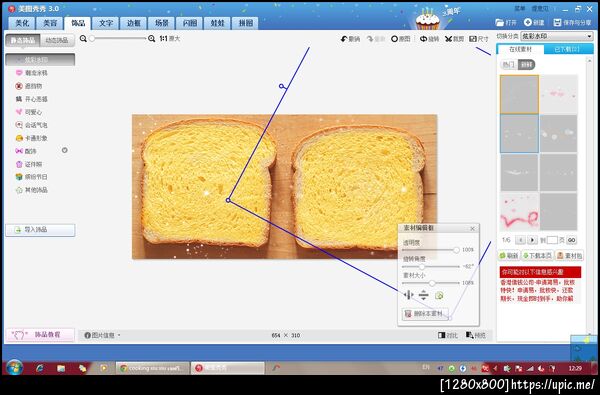Open the 娃娃 doll tab
Viewport: 600px width, 395px height.
[217, 23]
